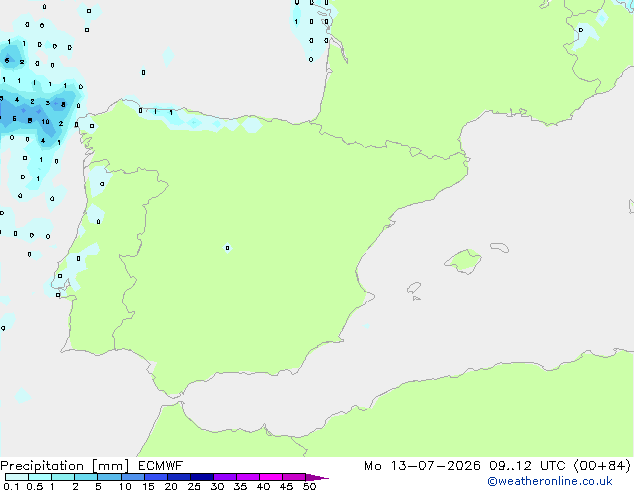This screenshot has height=490, width=634.
Task: Select the legend swatch between 2 and 5
Action: [x=86, y=477]
